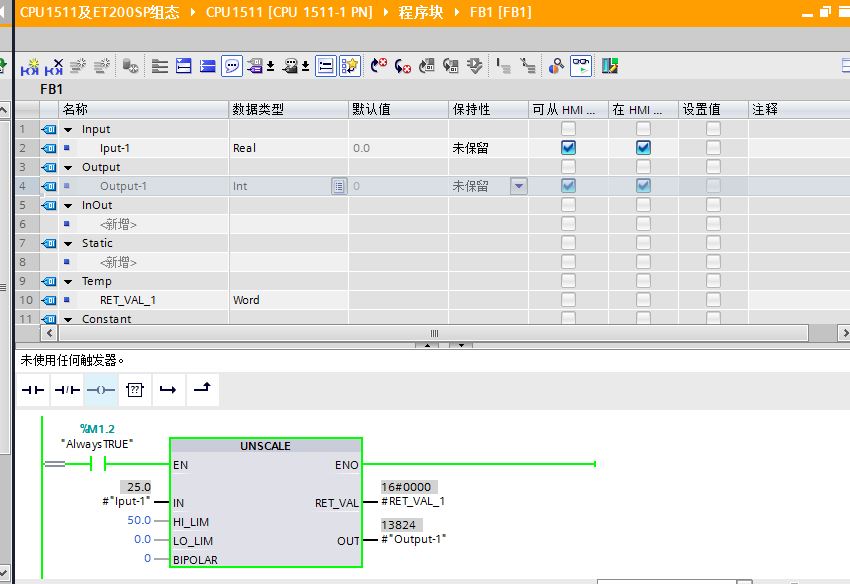The image size is (850, 584).
Task: Toggle accessible-from-HMI checkbox for RET_VAL_1 row
Action: (x=568, y=299)
